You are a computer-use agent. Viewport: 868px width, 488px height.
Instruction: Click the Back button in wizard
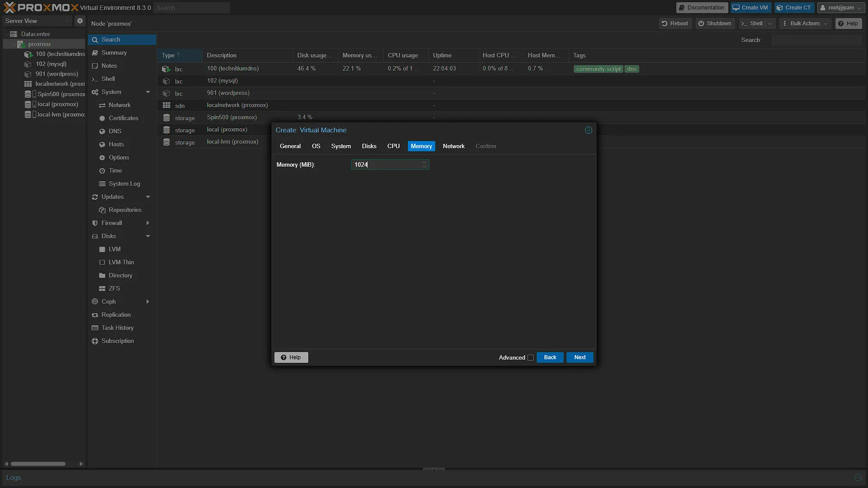click(550, 357)
